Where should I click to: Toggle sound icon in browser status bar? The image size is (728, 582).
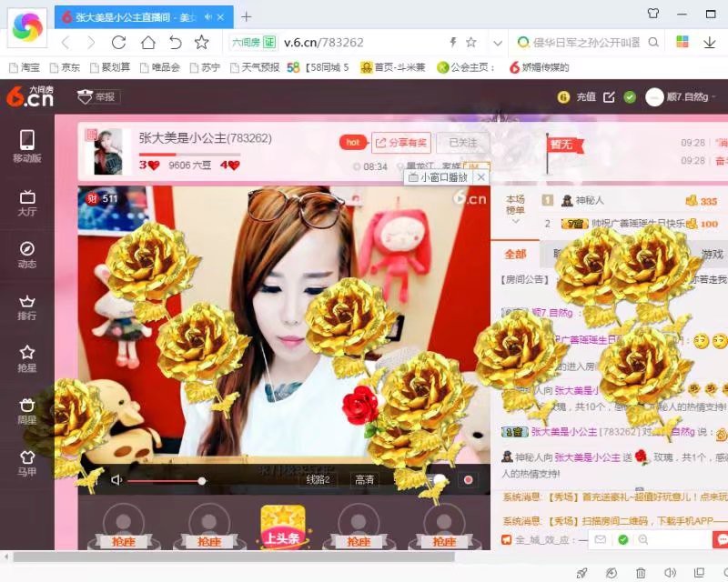pyautogui.click(x=670, y=573)
